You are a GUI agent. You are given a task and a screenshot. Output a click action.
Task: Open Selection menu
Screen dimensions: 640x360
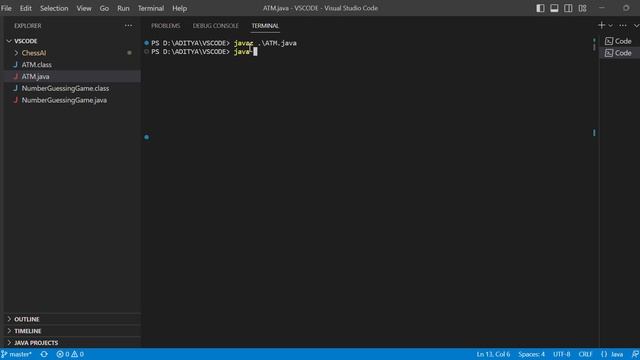pos(54,8)
